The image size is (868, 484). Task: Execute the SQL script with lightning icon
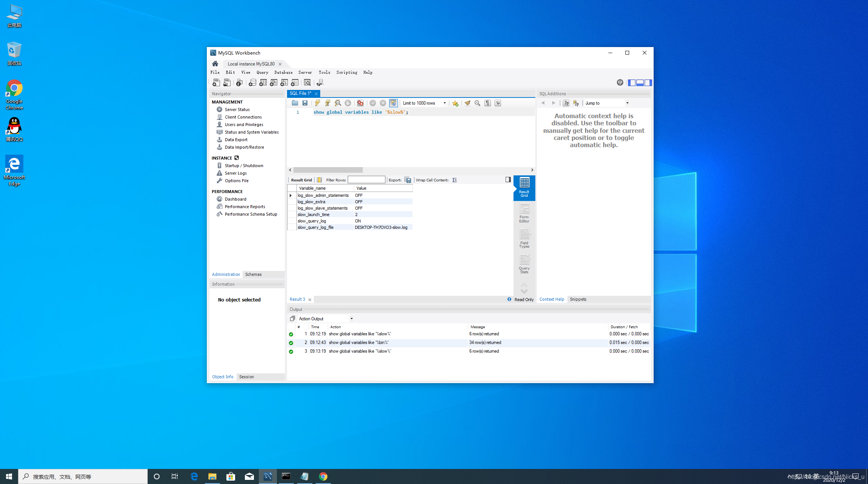(318, 103)
